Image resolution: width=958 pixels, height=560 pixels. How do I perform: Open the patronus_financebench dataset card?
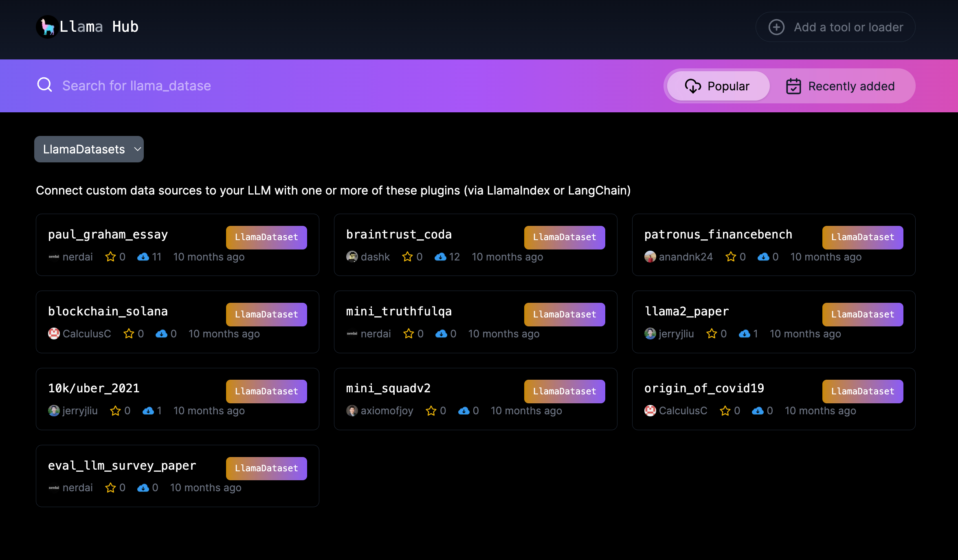pyautogui.click(x=718, y=234)
